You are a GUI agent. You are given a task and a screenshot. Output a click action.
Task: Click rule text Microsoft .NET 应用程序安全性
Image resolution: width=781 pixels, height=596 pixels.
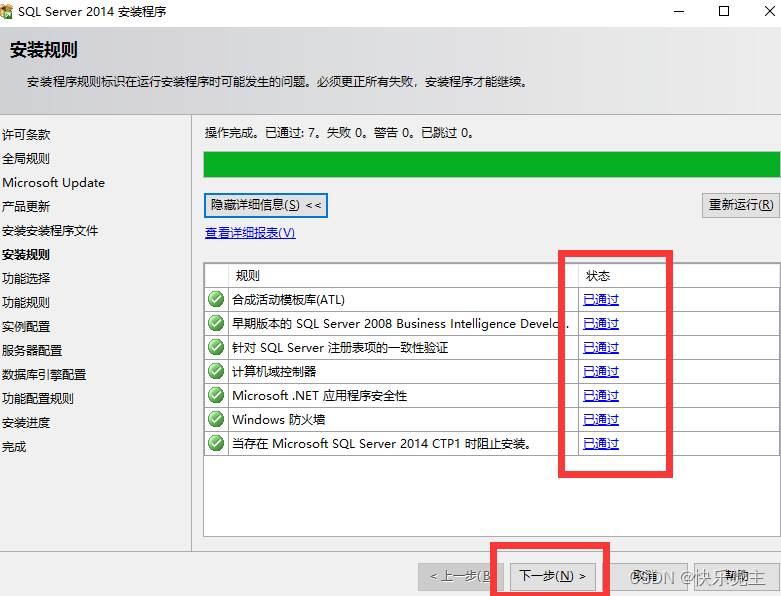point(320,395)
